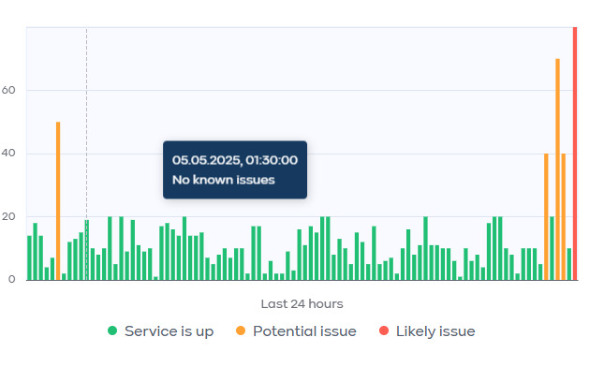Click the Likely issue legend label
Viewport: 604px width, 367px height.
pyautogui.click(x=435, y=331)
